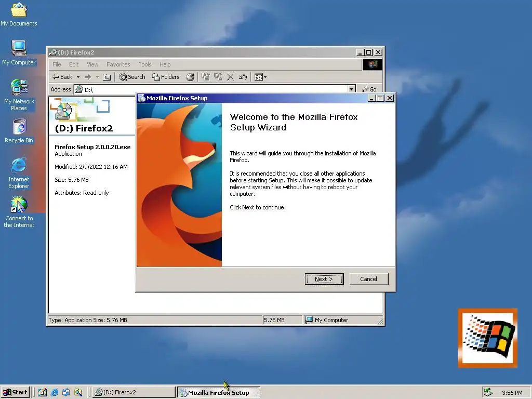Maximize the (D:) Firefox2 Explorer window

coord(369,52)
